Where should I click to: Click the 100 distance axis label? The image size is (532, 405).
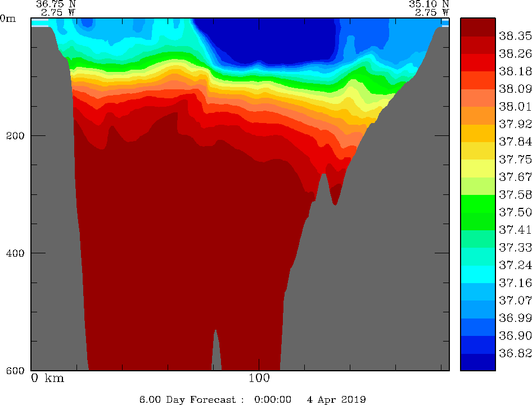pyautogui.click(x=259, y=378)
